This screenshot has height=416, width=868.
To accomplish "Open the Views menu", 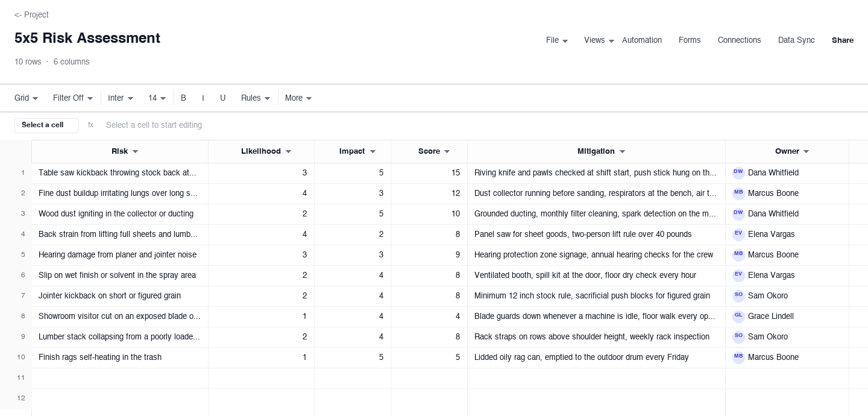I will tap(599, 40).
